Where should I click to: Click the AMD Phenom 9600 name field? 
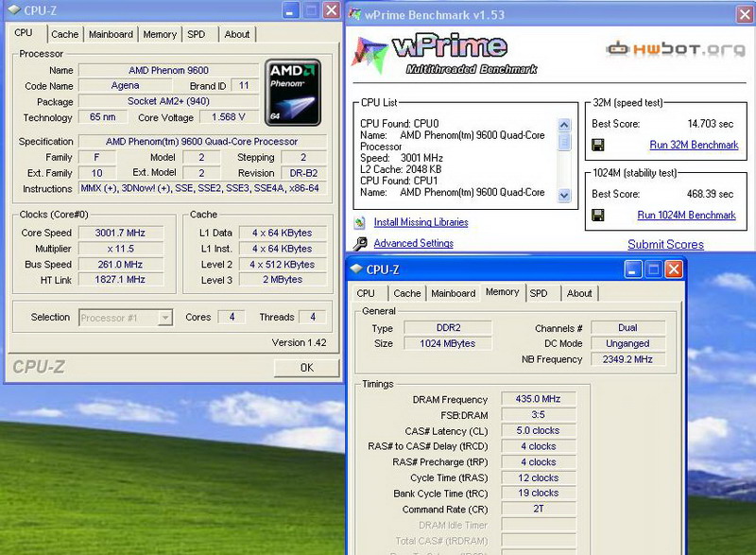pyautogui.click(x=169, y=70)
